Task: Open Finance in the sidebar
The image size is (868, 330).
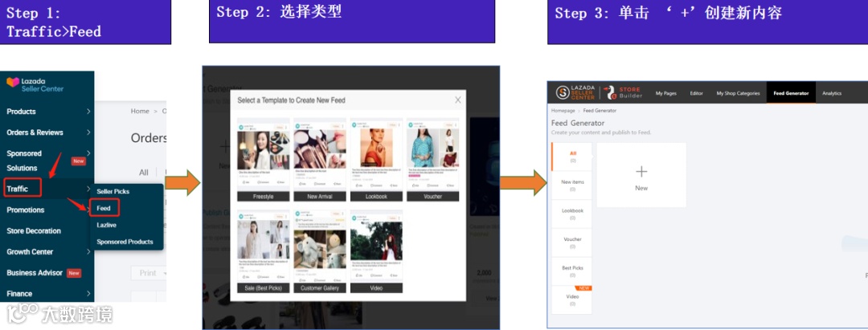Action: (19, 294)
